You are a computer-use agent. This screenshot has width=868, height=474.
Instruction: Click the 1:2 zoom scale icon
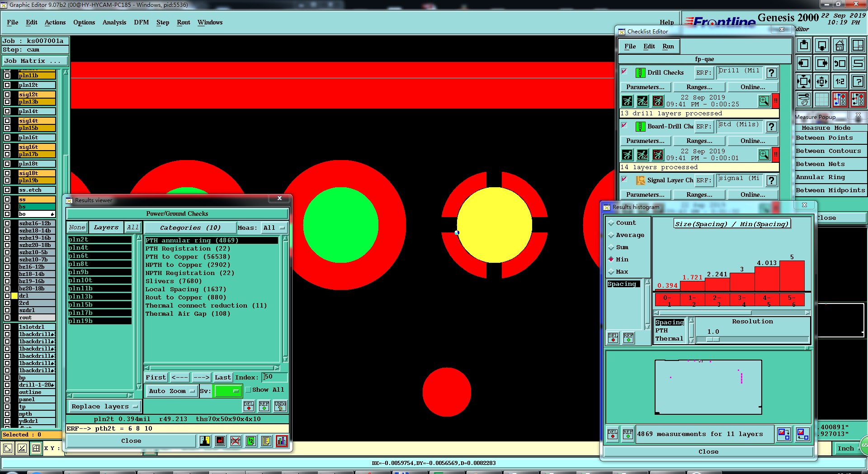pyautogui.click(x=840, y=81)
